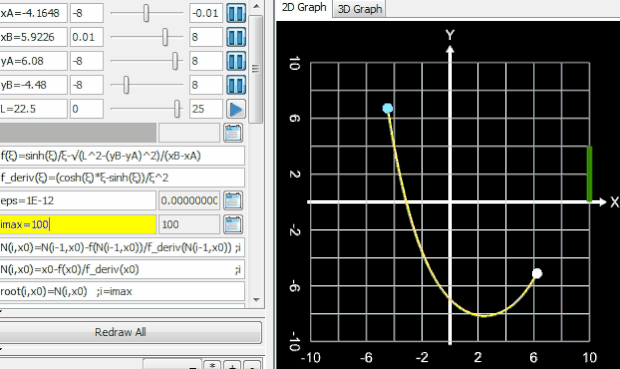Image resolution: width=620 pixels, height=369 pixels.
Task: Edit the xB=5.9226 value field
Action: point(33,37)
